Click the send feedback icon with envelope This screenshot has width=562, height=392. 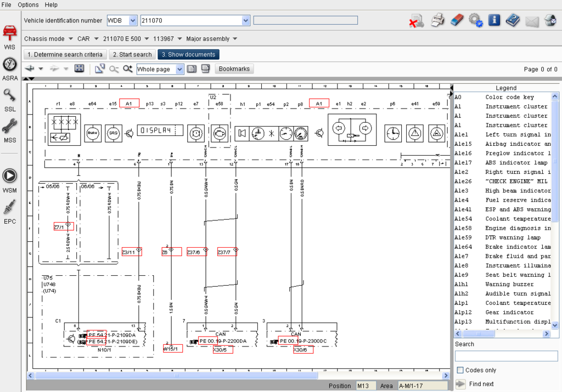point(550,20)
